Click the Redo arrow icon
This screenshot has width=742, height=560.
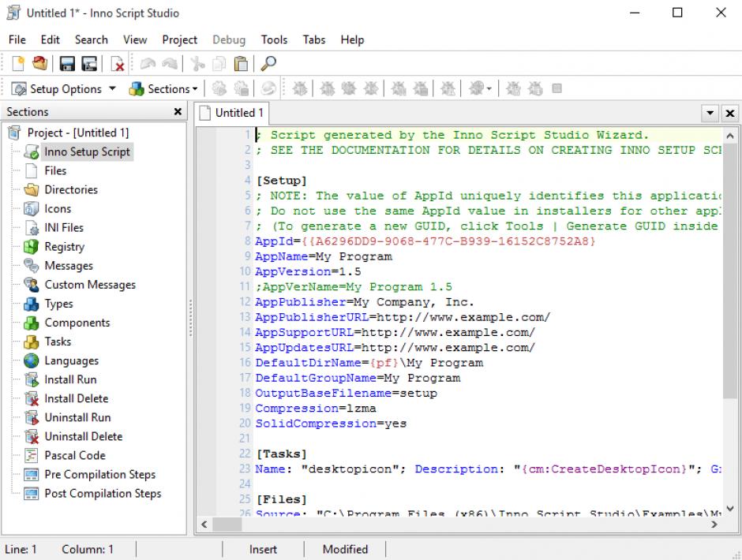pos(170,63)
